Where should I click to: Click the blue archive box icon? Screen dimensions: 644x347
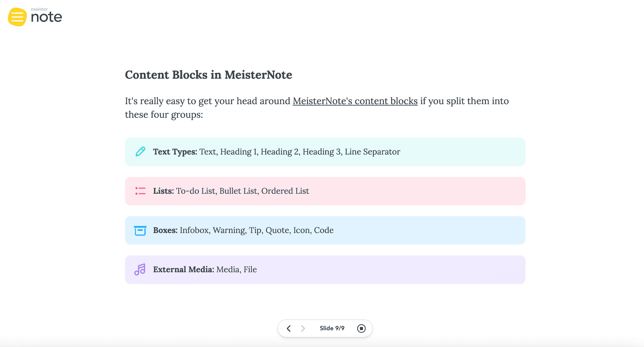tap(140, 230)
